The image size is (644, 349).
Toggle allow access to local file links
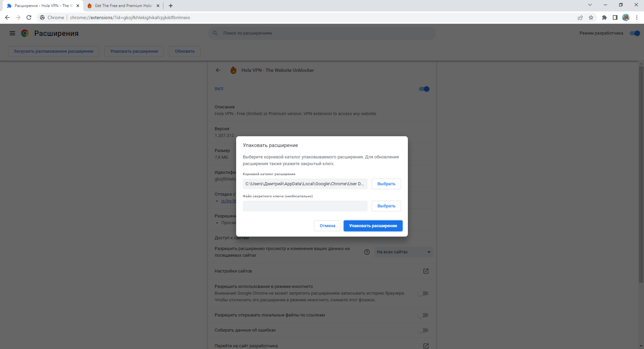423,315
